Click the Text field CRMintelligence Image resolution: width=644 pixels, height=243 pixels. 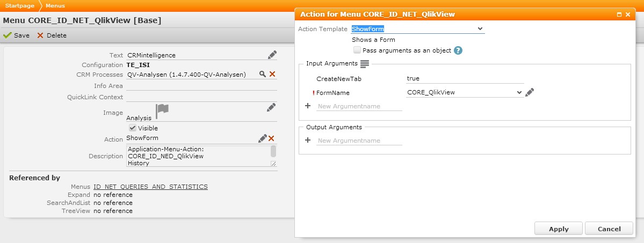click(x=197, y=55)
